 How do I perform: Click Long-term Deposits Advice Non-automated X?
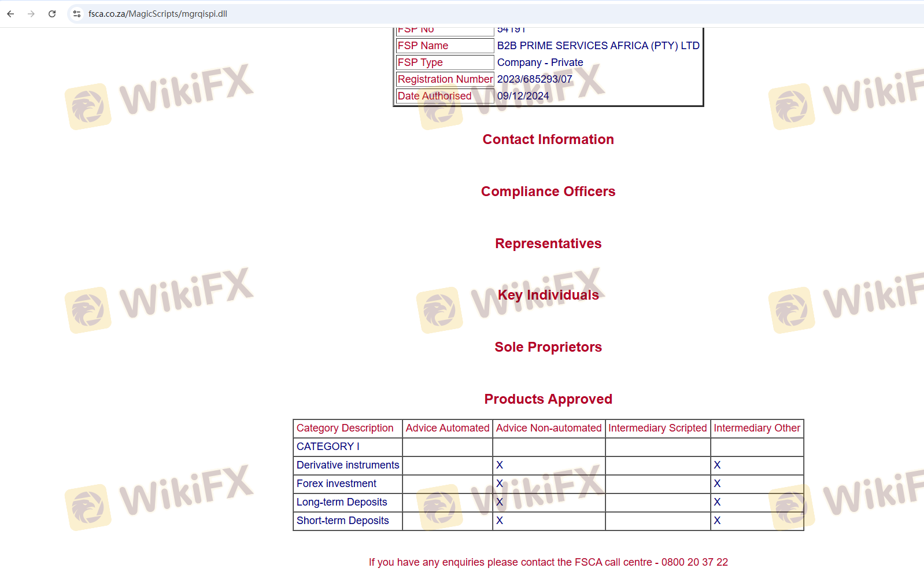coord(500,502)
